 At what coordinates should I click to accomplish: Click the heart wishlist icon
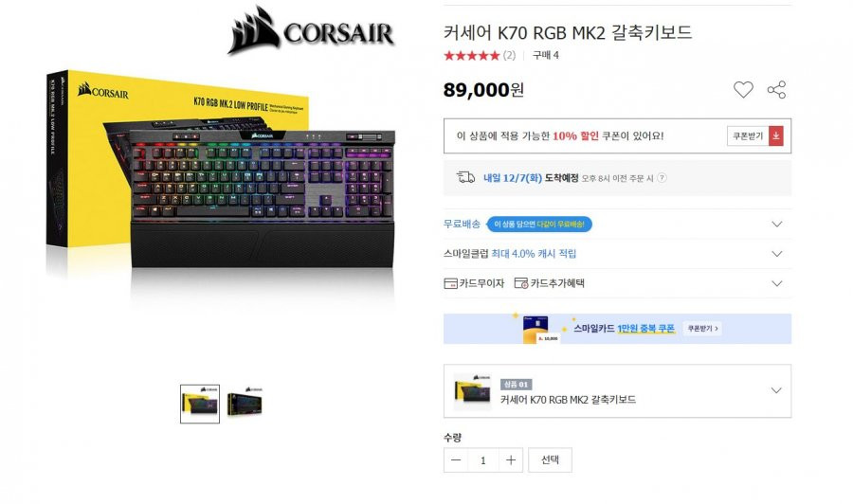pos(743,89)
